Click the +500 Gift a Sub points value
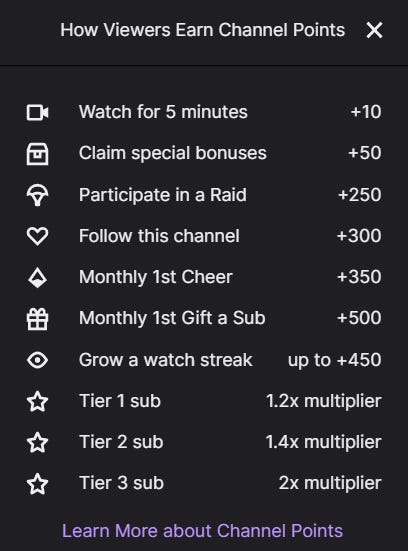Viewport: 408px width, 551px height. [x=359, y=318]
